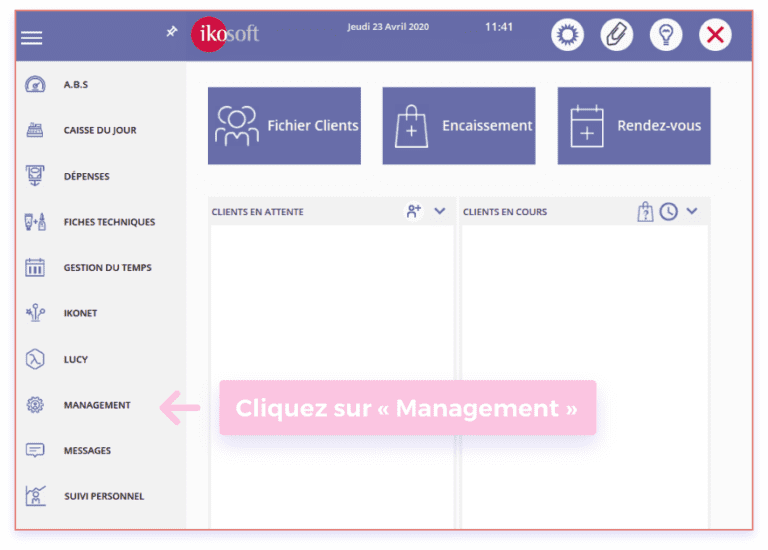Click the Clients en cours header text
The width and height of the screenshot is (768, 550).
505,212
